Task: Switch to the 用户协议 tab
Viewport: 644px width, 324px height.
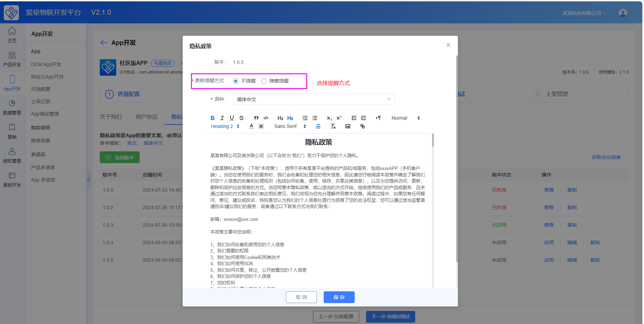Action: click(x=147, y=117)
